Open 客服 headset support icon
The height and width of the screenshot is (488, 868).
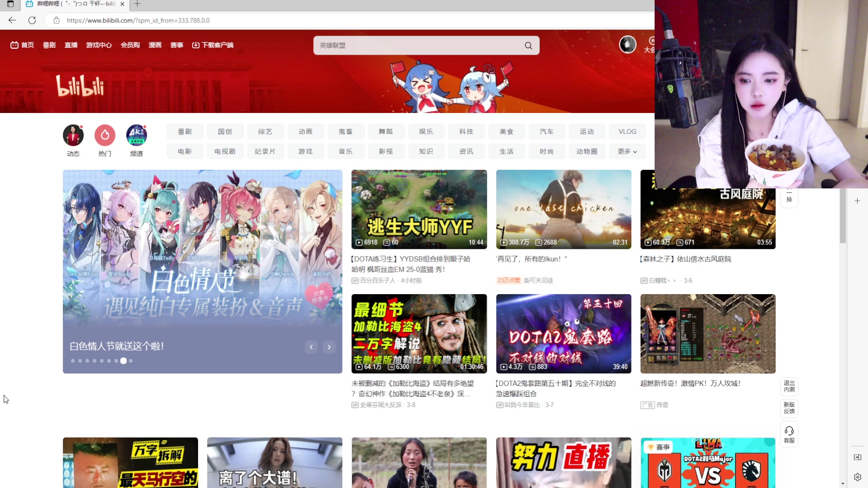tap(789, 434)
